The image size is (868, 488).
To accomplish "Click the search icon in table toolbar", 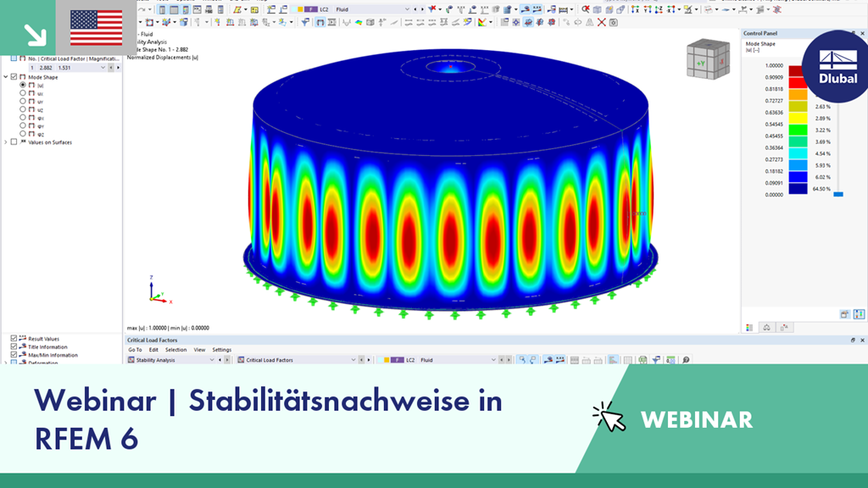I will point(686,360).
